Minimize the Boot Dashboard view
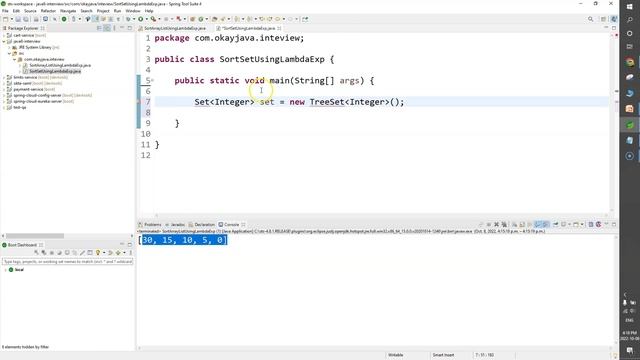This screenshot has width=640, height=360. pyautogui.click(x=122, y=245)
